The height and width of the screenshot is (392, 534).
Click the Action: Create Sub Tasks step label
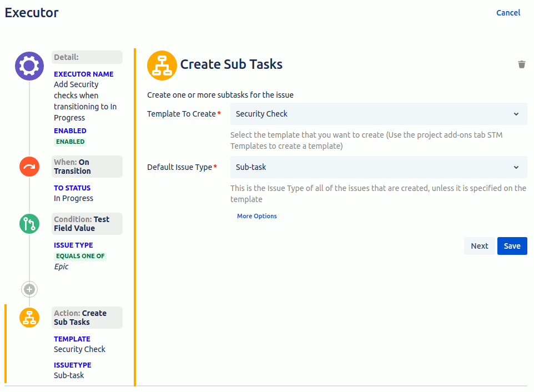click(x=87, y=317)
